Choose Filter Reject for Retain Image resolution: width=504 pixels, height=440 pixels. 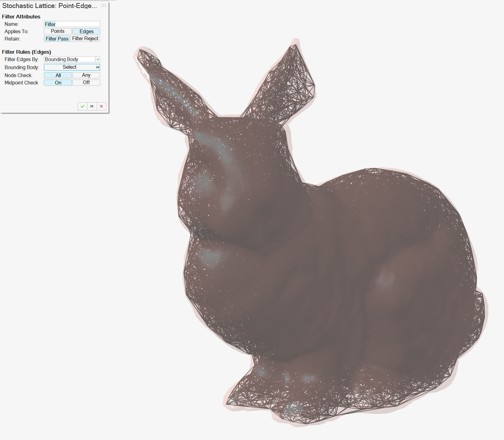point(85,39)
